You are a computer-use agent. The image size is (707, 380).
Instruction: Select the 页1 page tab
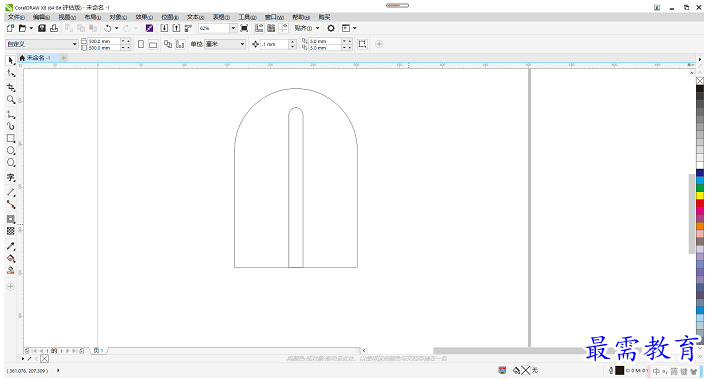click(x=98, y=350)
